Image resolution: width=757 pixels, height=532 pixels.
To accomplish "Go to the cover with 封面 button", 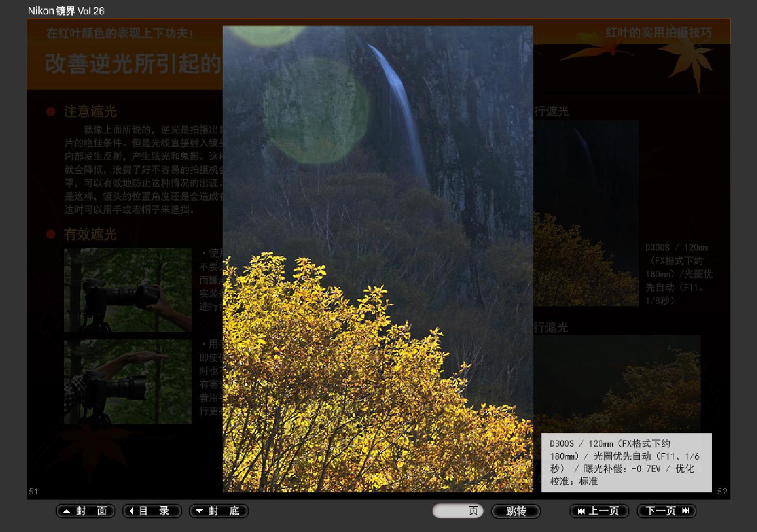I will [x=85, y=511].
